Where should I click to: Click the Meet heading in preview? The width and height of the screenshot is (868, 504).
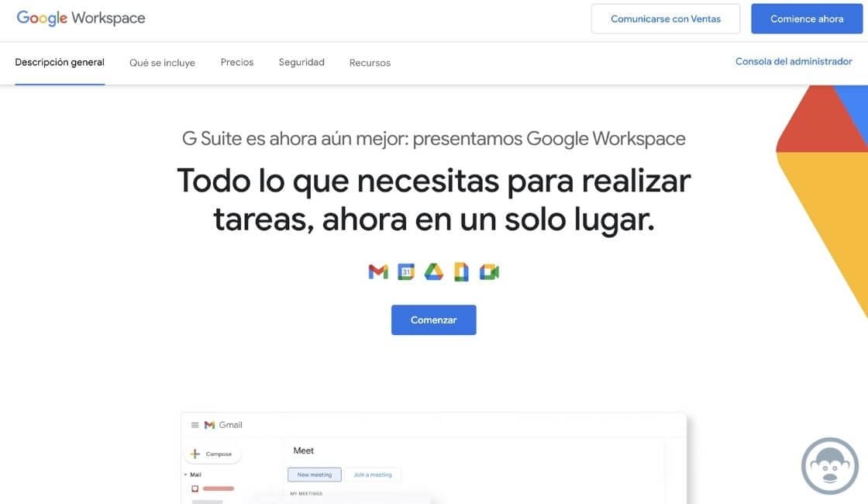[303, 450]
